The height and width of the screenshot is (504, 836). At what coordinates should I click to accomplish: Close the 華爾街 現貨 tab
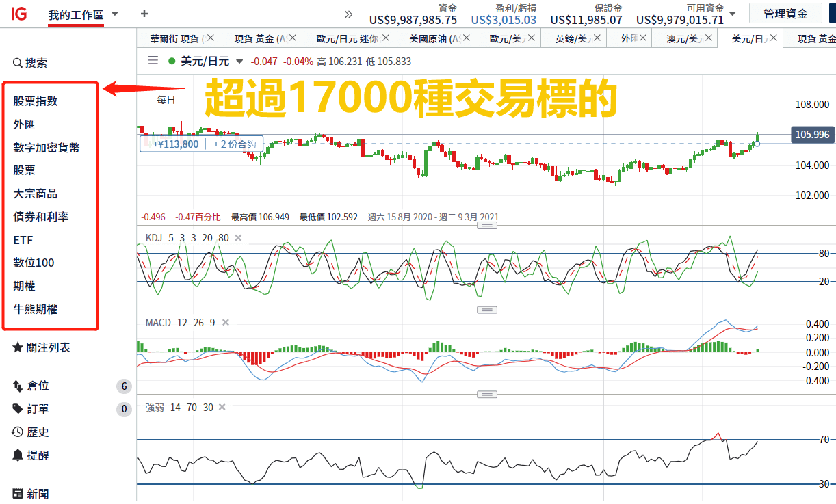coord(210,38)
